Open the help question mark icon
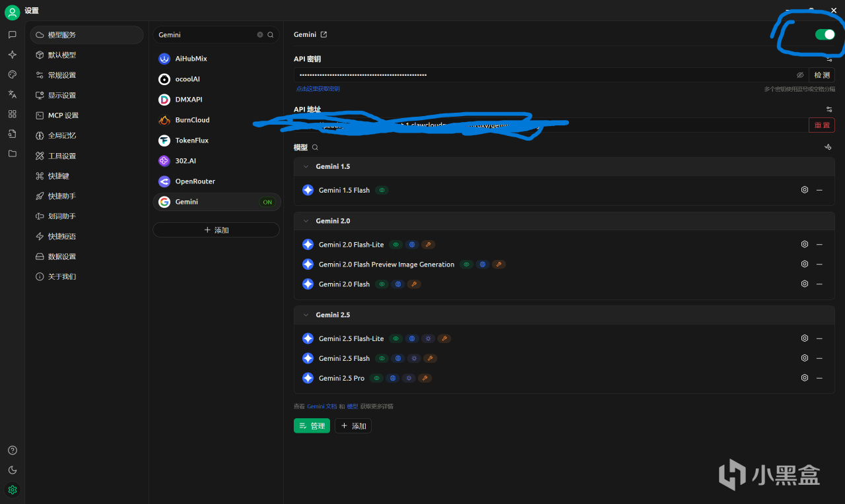Image resolution: width=845 pixels, height=504 pixels. point(12,451)
